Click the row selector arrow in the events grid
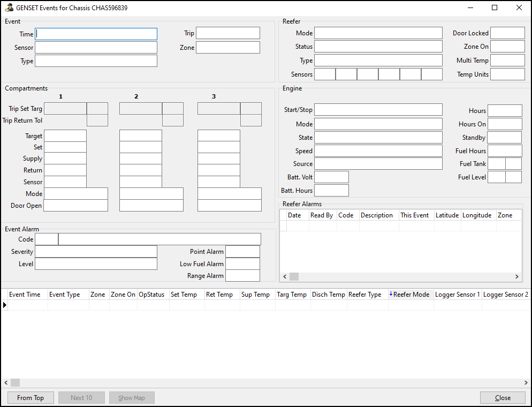532x407 pixels. point(4,304)
